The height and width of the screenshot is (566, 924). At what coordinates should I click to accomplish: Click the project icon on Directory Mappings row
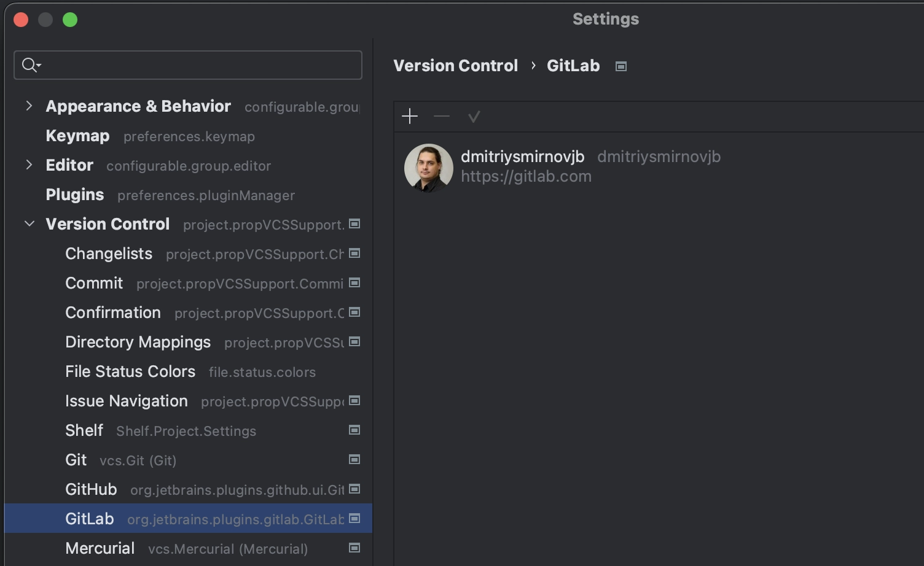(x=354, y=341)
